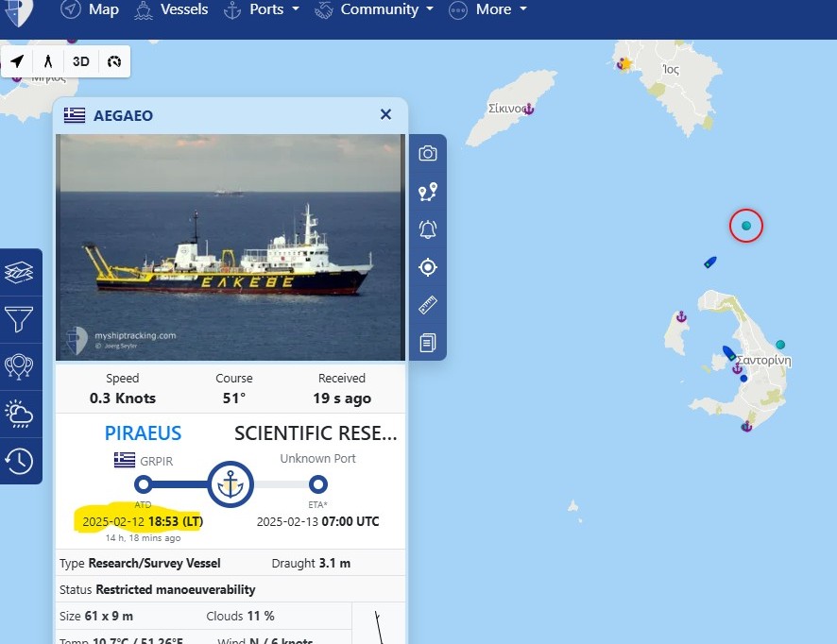Viewport: 837px width, 644px height.
Task: Click the camera photos icon
Action: click(x=428, y=154)
